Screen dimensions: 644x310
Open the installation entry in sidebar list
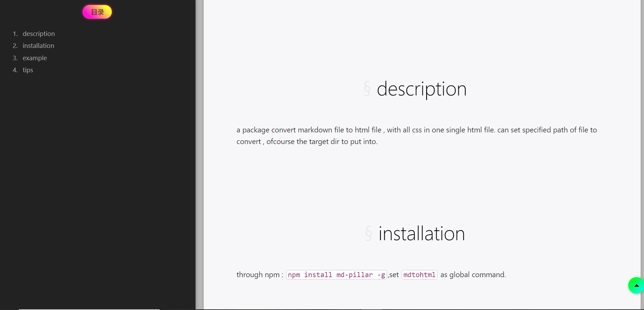click(x=38, y=46)
